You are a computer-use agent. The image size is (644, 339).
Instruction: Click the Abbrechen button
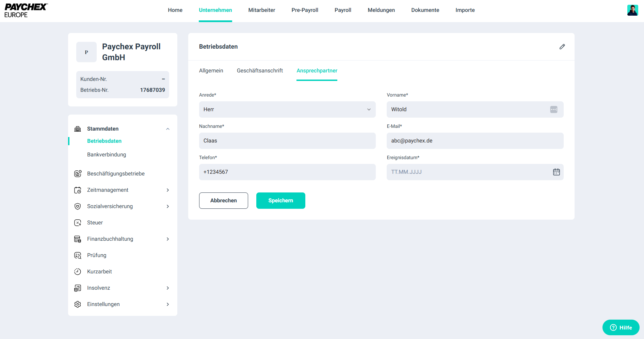click(x=223, y=201)
